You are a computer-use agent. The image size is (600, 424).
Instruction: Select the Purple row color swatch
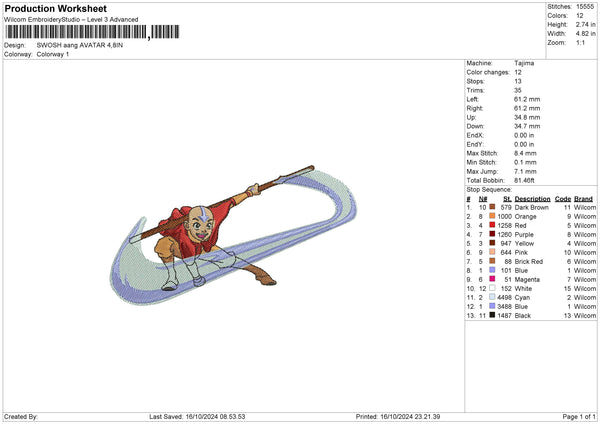point(492,234)
